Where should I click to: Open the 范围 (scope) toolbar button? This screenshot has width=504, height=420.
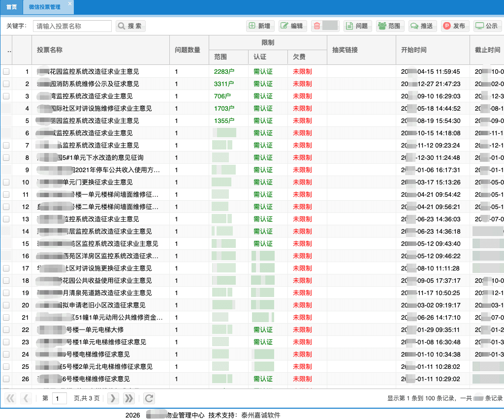pyautogui.click(x=390, y=26)
